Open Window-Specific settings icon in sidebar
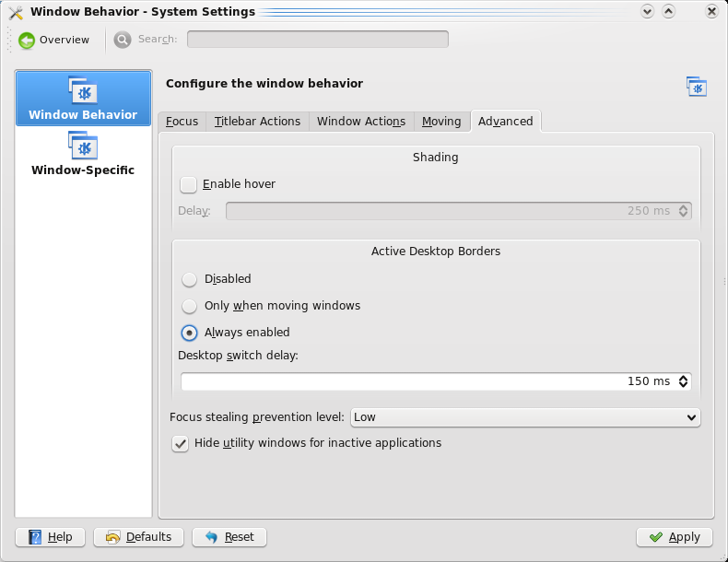The image size is (728, 562). click(83, 146)
